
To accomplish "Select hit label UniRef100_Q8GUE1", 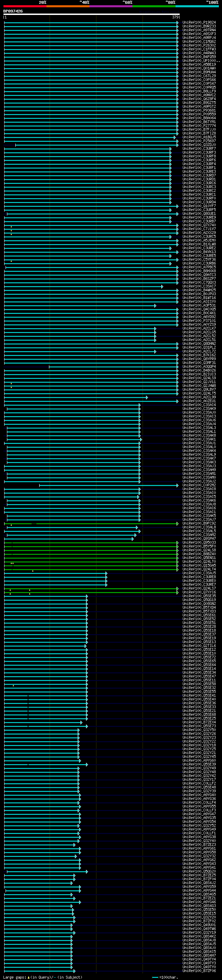I will (x=199, y=213).
